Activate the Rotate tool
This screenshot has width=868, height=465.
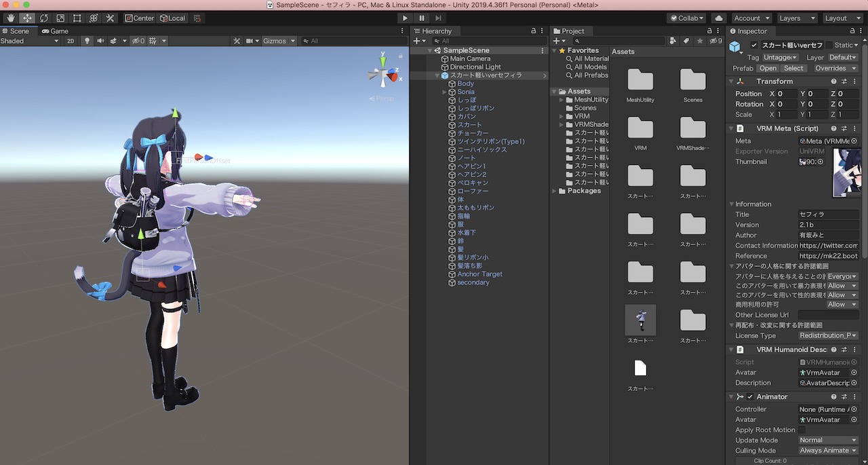point(45,18)
